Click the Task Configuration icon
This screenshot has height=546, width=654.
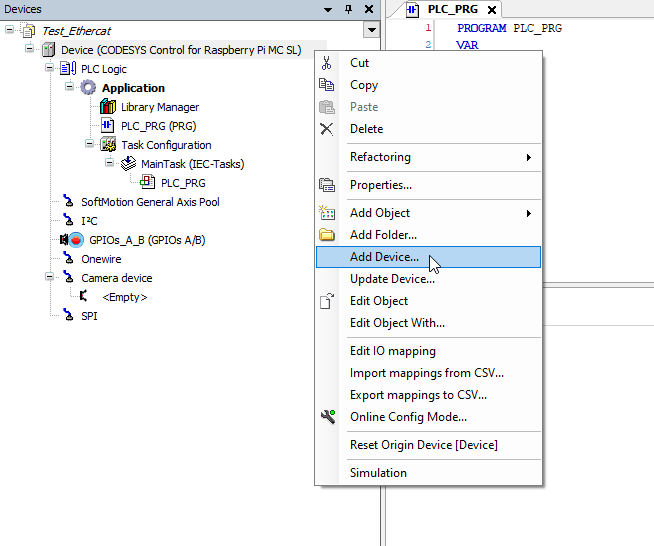pos(108,145)
